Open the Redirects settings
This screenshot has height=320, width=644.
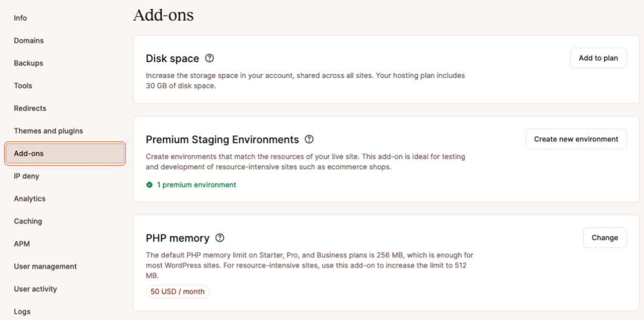click(x=30, y=108)
